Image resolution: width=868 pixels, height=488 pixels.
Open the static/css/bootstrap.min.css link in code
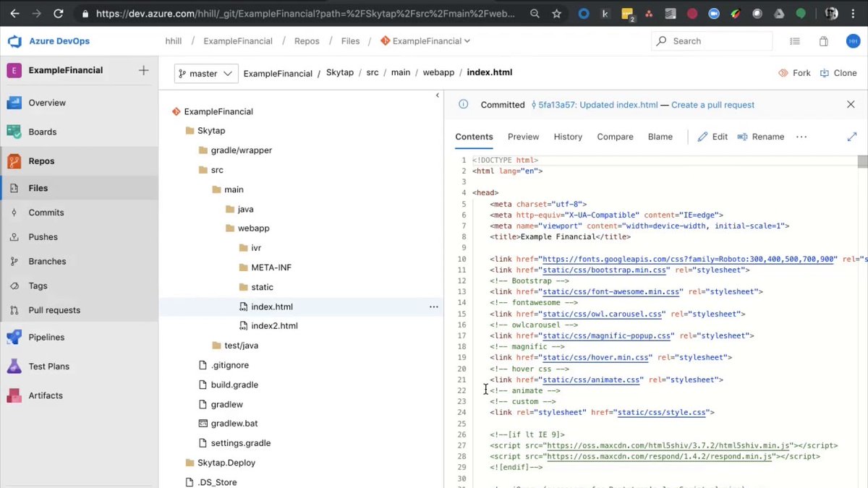click(604, 270)
